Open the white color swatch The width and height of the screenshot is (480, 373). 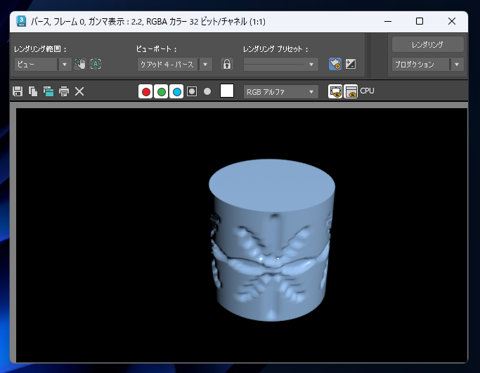pos(227,91)
